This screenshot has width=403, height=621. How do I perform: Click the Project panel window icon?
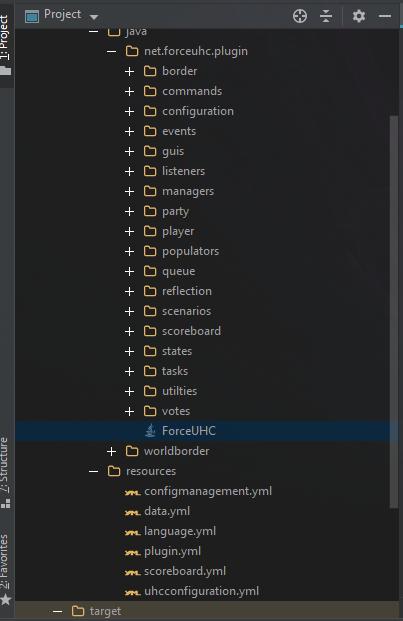pyautogui.click(x=32, y=17)
